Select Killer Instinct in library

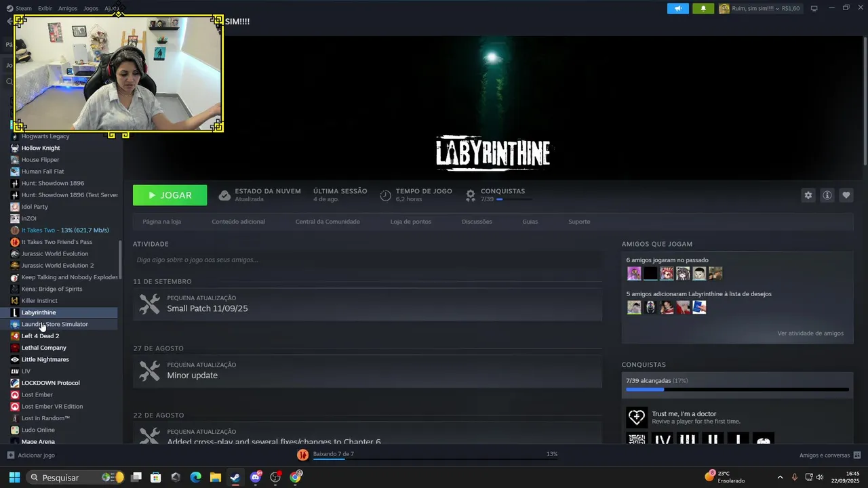[x=64, y=301]
